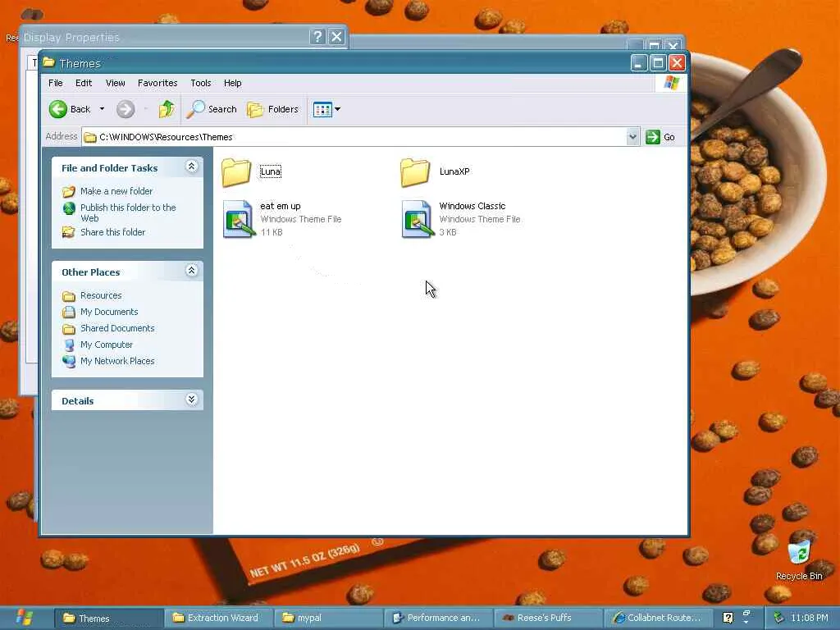Click Share this folder link
The width and height of the screenshot is (840, 630).
coord(112,232)
